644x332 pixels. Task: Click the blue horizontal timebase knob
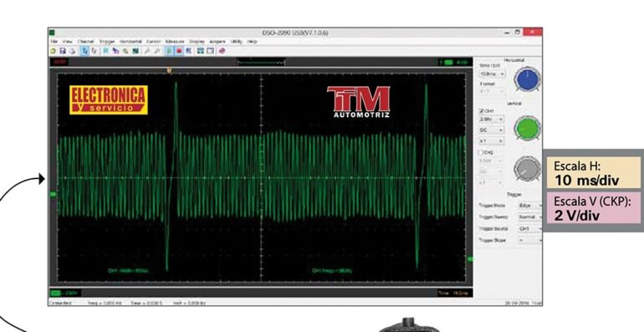click(528, 79)
